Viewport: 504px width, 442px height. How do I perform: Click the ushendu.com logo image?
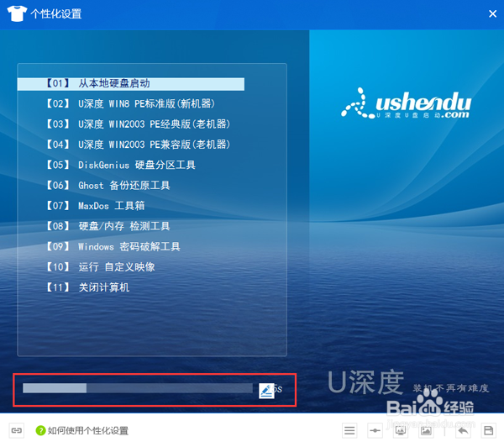(x=407, y=103)
